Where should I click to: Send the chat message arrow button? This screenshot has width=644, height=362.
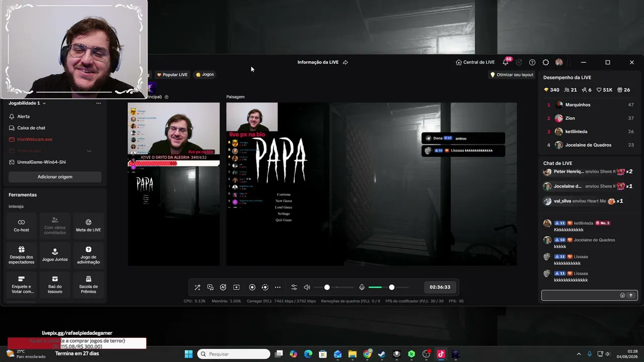631,295
